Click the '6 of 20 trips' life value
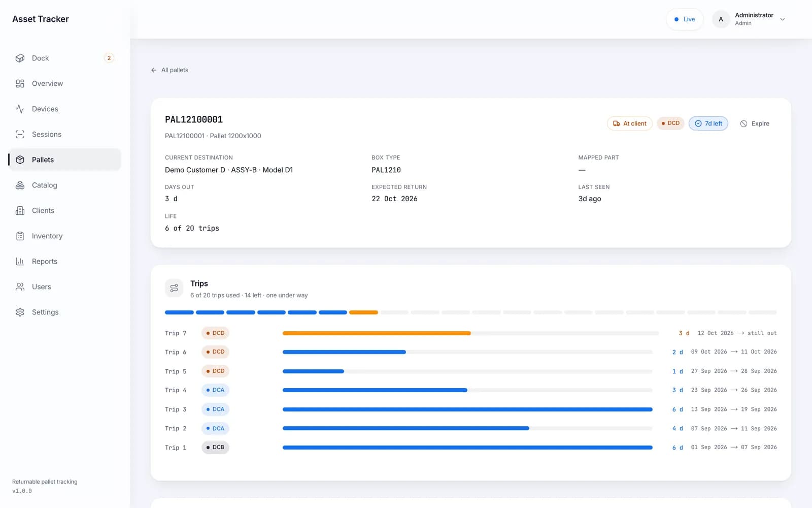This screenshot has height=508, width=812. click(192, 228)
